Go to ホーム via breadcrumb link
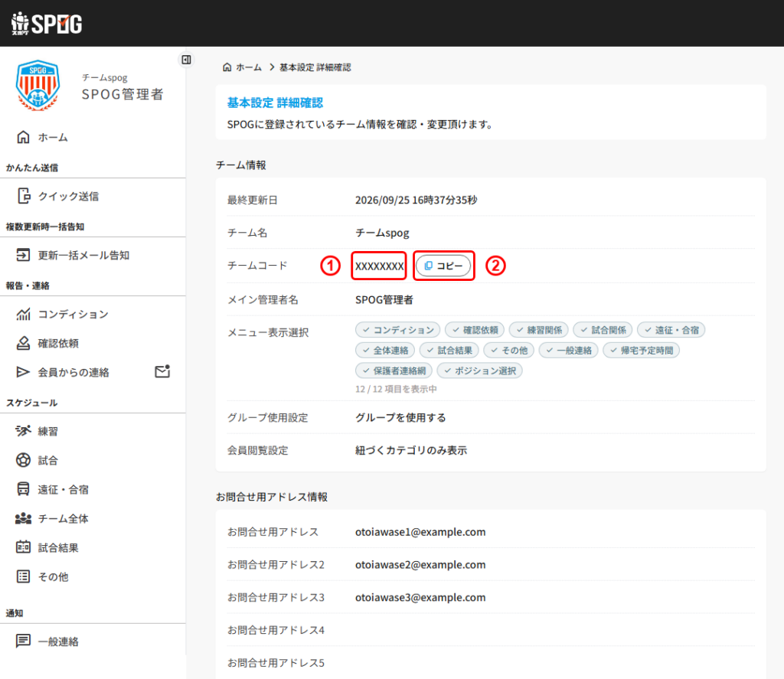The height and width of the screenshot is (679, 784). point(249,67)
